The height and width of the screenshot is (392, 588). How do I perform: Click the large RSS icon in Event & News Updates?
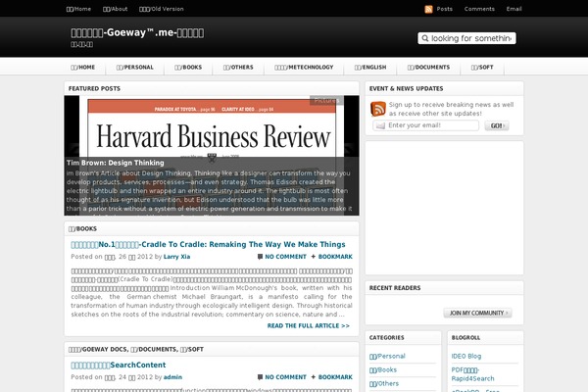[377, 109]
